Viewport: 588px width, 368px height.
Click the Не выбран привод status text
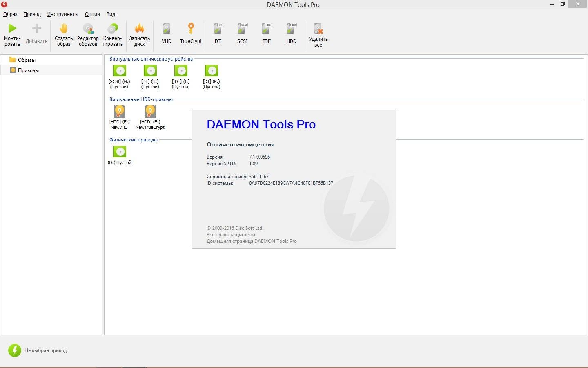pyautogui.click(x=45, y=350)
